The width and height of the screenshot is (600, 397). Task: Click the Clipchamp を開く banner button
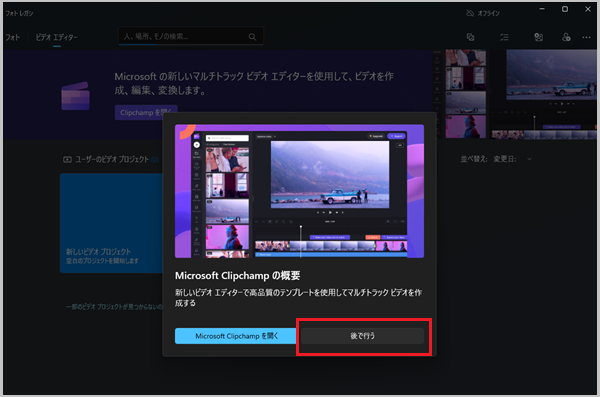click(146, 112)
